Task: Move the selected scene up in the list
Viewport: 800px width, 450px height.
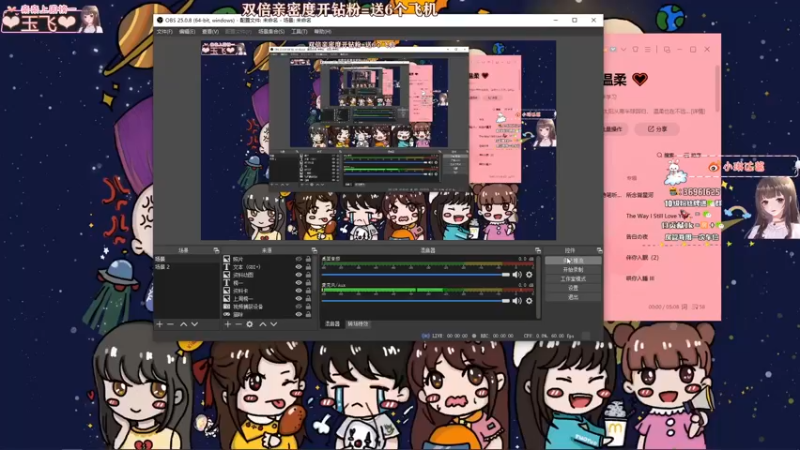Action: coord(183,324)
